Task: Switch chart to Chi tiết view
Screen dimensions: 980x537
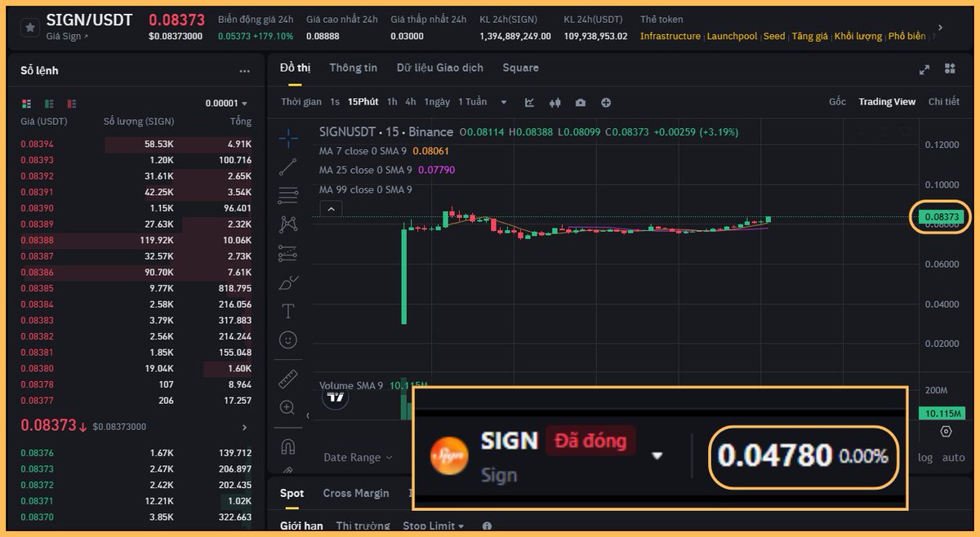Action: tap(944, 102)
